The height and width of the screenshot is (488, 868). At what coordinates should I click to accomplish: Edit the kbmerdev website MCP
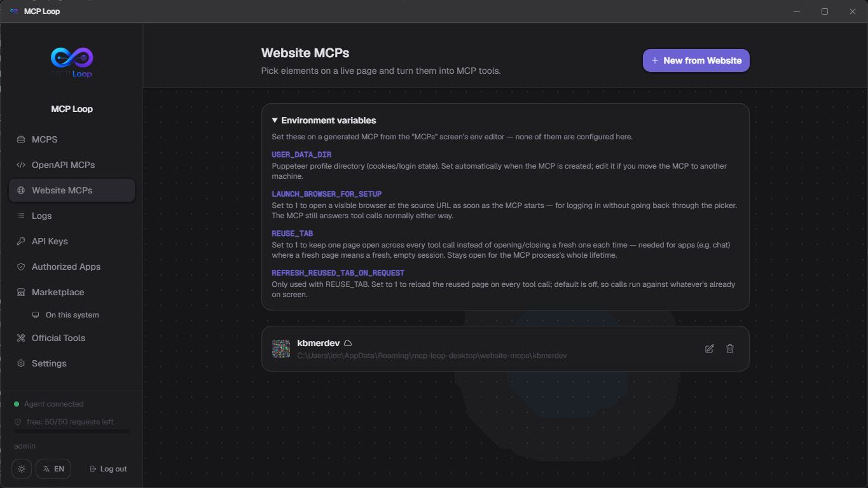pyautogui.click(x=710, y=349)
